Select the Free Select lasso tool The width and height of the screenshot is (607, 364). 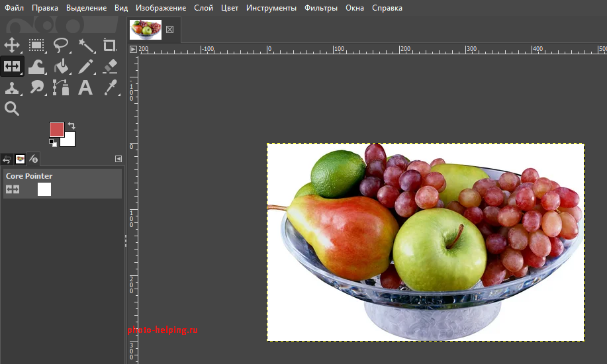pyautogui.click(x=61, y=45)
